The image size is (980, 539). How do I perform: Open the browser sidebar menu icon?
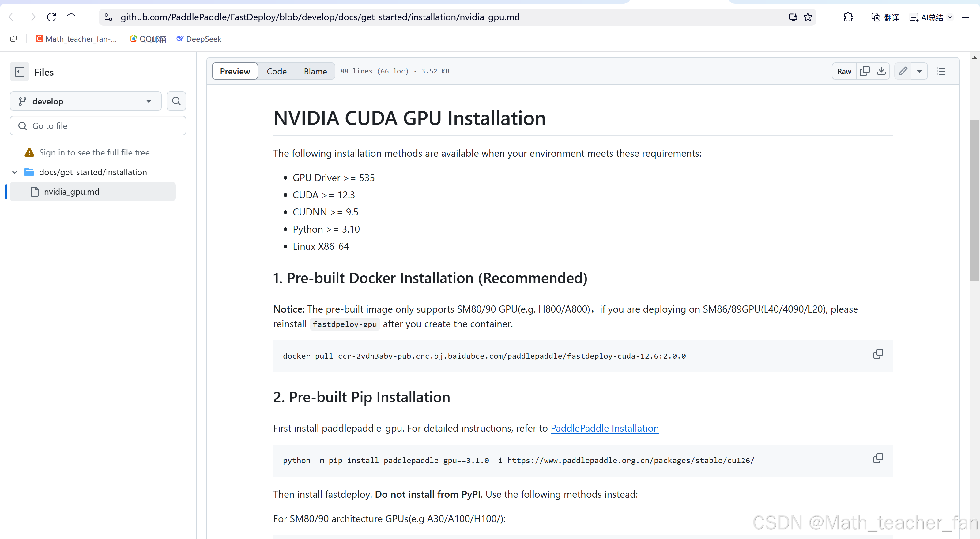click(966, 17)
